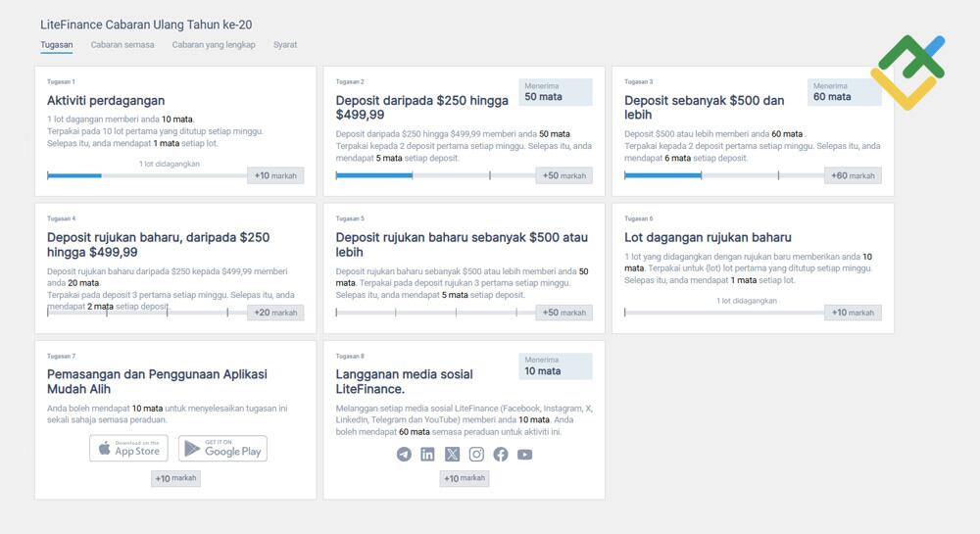980x534 pixels.
Task: Click Deposit rujukan baharu, daripada $250 heading
Action: [158, 245]
